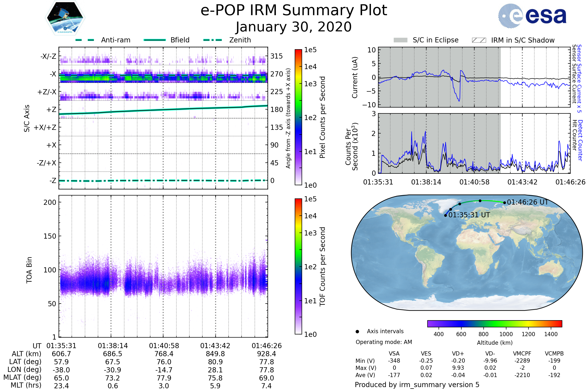Click the Axis intervals black dot marker
The height and width of the screenshot is (392, 588).
pos(357,331)
